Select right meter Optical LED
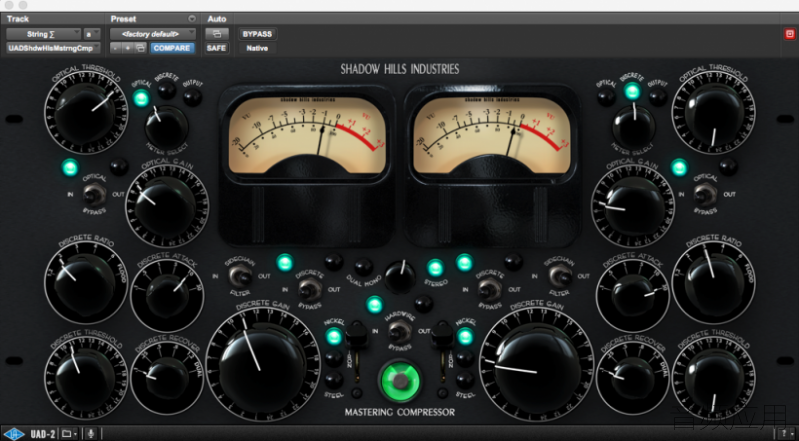Image resolution: width=799 pixels, height=441 pixels. point(606,97)
